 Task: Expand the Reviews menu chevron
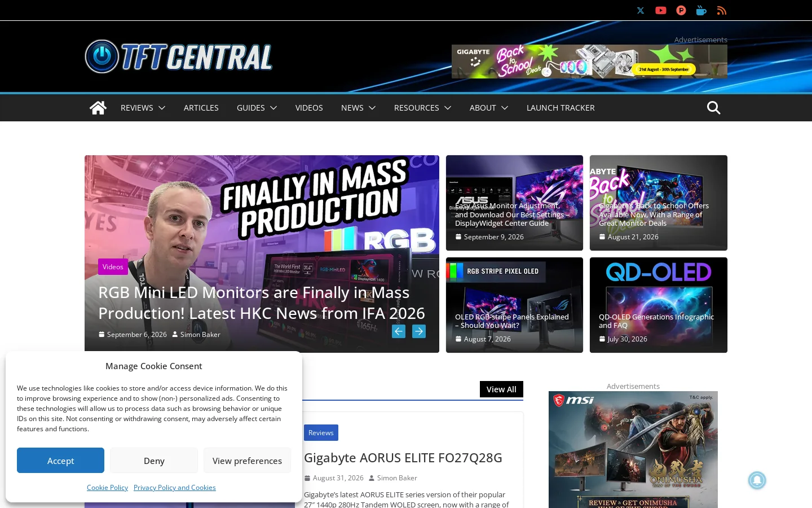coord(162,108)
